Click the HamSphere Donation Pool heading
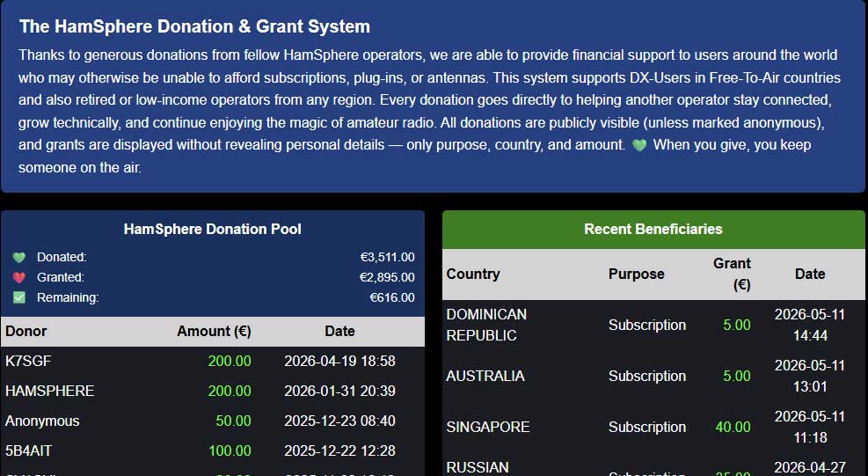This screenshot has width=868, height=476. pos(213,230)
